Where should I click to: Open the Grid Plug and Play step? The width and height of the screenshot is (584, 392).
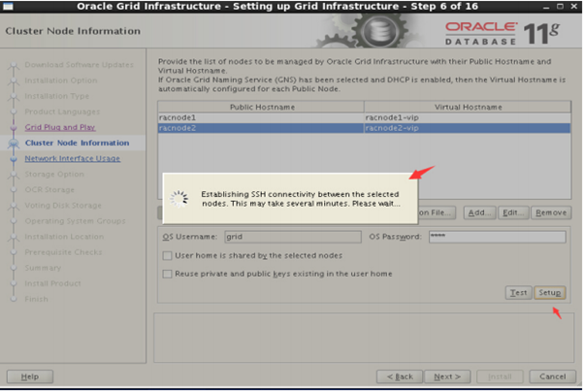pos(60,127)
